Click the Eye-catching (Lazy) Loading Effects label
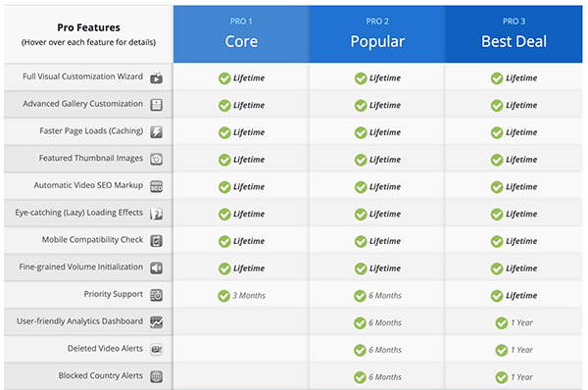588x390 pixels. pyautogui.click(x=79, y=213)
